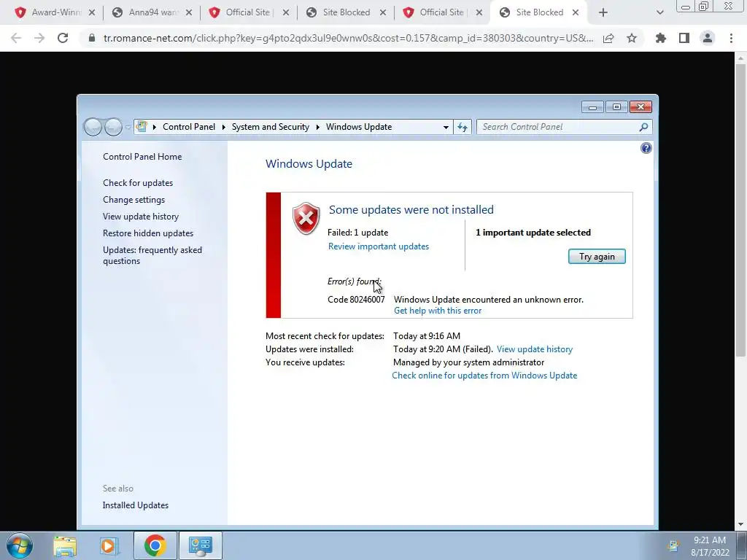Open a new tab with plus button
747x560 pixels.
click(603, 12)
